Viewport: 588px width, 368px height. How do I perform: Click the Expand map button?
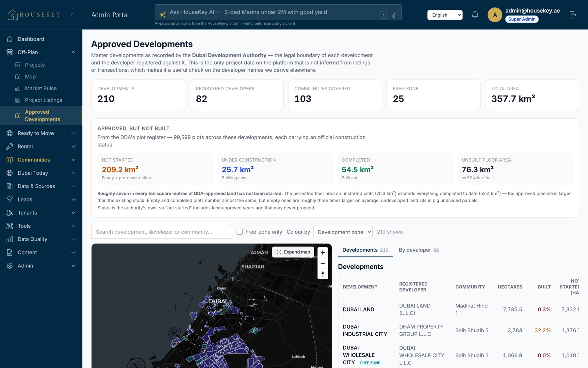293,252
